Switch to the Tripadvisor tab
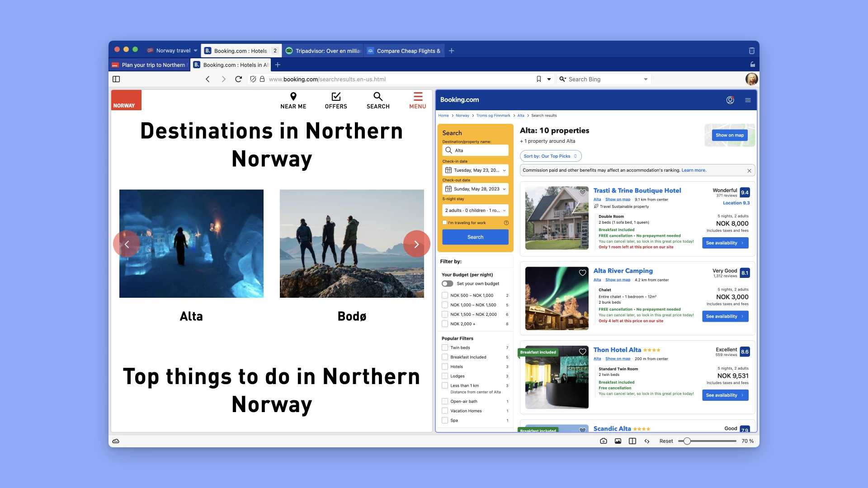This screenshot has height=488, width=868. [x=322, y=51]
